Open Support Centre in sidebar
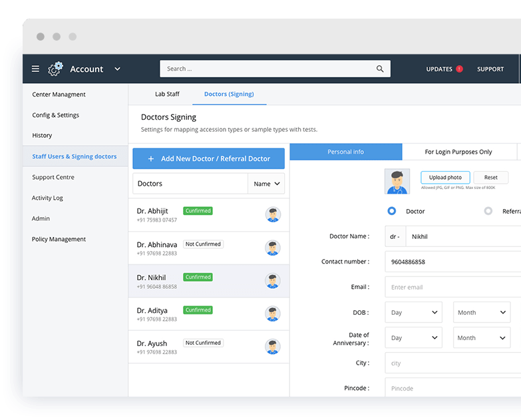This screenshot has height=420, width=521. (53, 177)
